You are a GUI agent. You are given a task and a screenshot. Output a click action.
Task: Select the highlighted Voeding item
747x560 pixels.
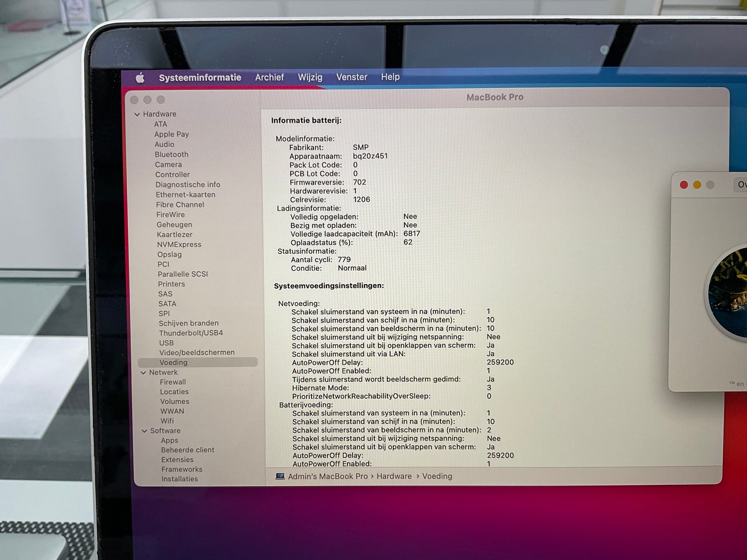coord(197,363)
